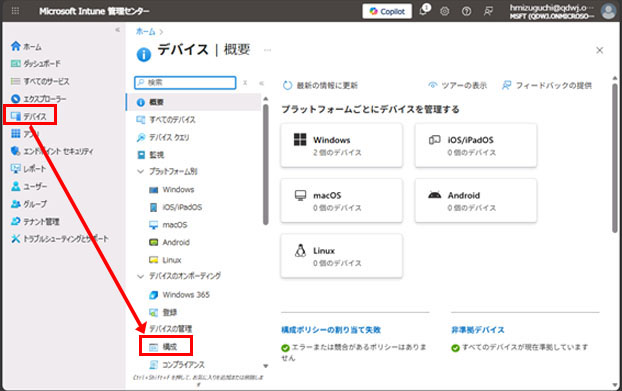Open the ellipsis menu beside デバイス title
622x391 pixels.
pos(267,50)
